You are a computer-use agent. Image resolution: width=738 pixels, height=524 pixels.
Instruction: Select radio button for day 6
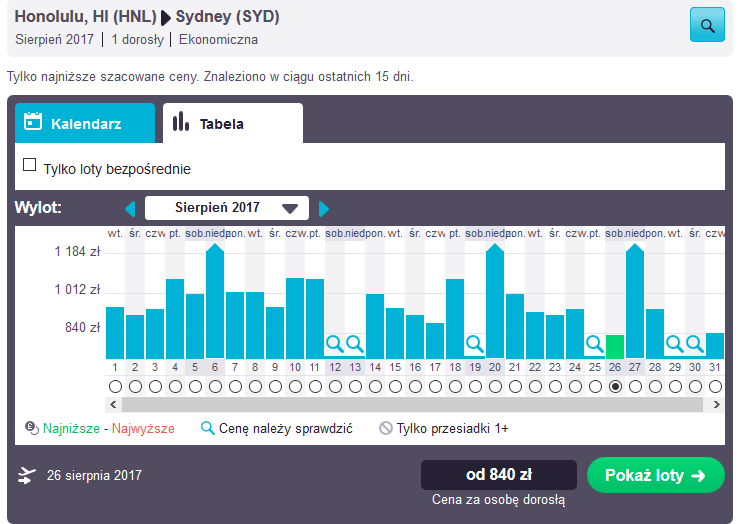click(x=215, y=387)
